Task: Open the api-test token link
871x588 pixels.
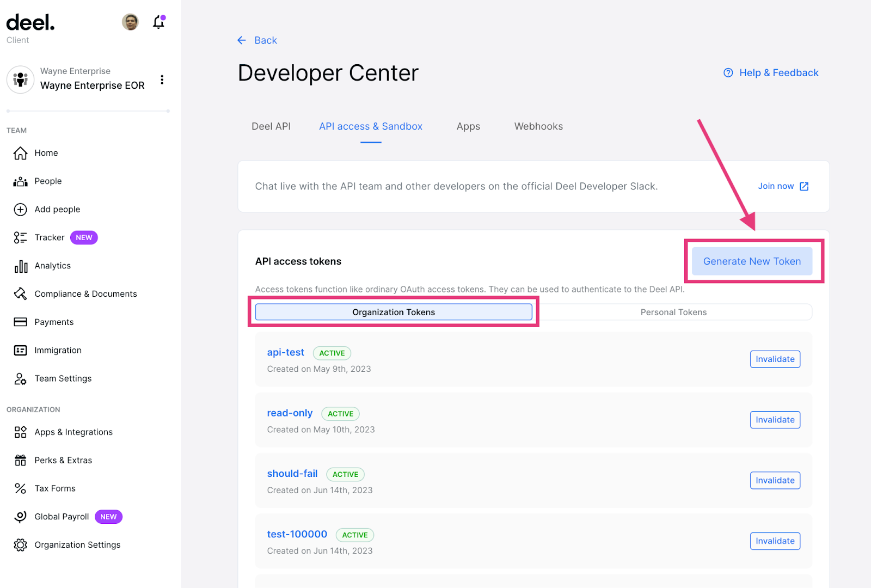Action: 286,352
